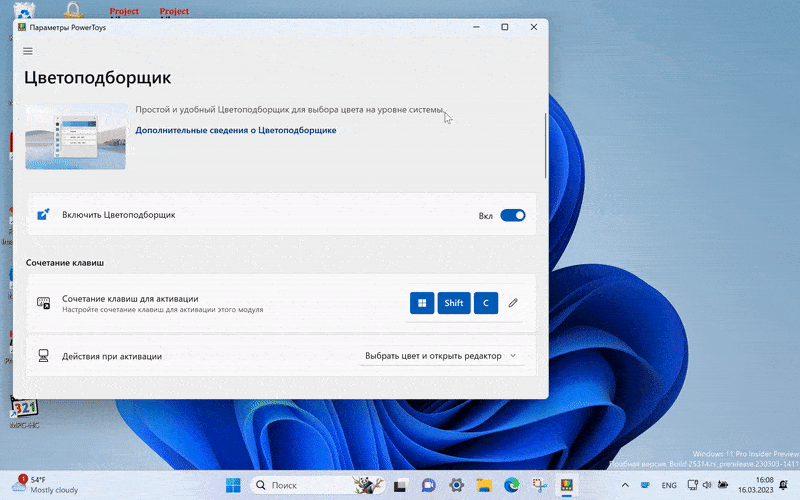Open Task View from the taskbar
The image size is (800, 500).
[400, 485]
